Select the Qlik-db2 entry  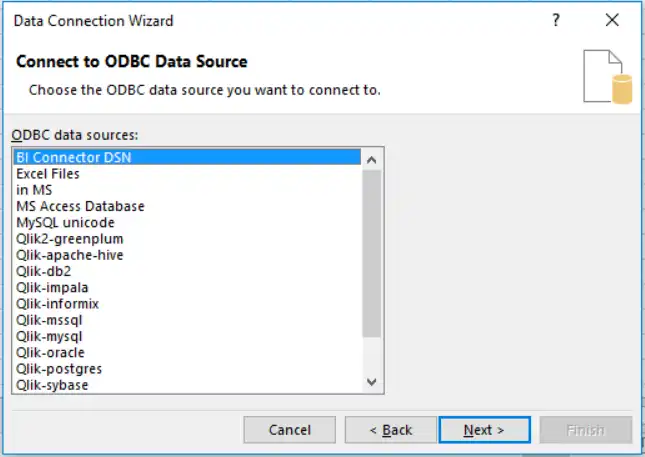(44, 271)
